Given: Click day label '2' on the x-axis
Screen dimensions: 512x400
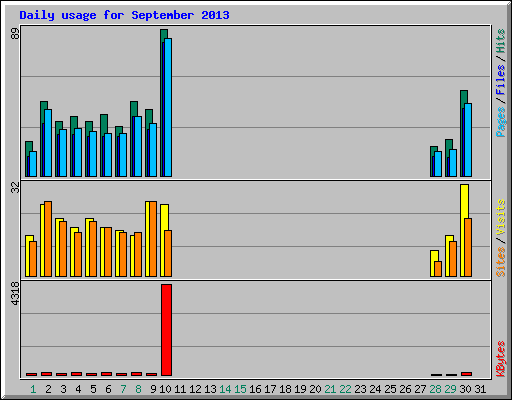Looking at the screenshot, I should (48, 389).
